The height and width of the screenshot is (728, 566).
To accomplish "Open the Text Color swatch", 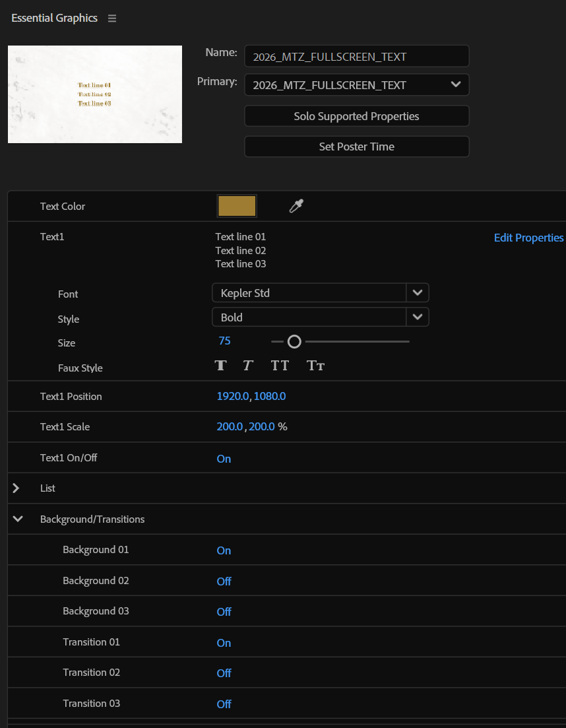I will point(237,206).
